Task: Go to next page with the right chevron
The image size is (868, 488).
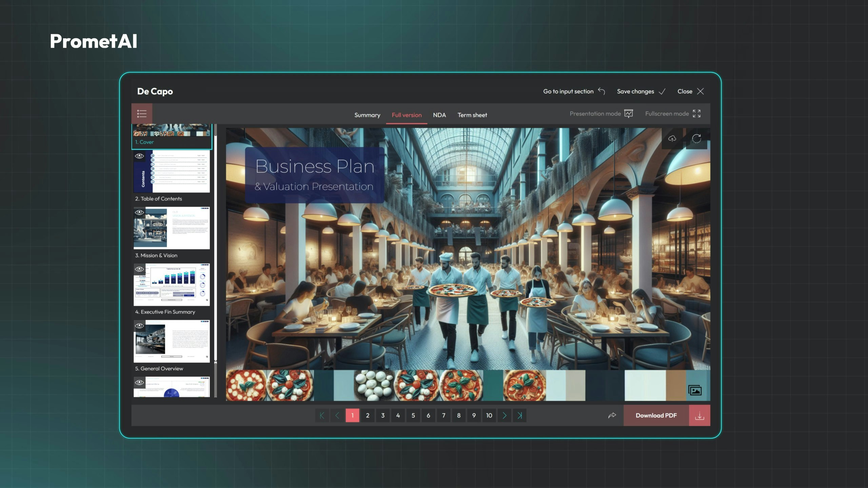Action: click(505, 415)
